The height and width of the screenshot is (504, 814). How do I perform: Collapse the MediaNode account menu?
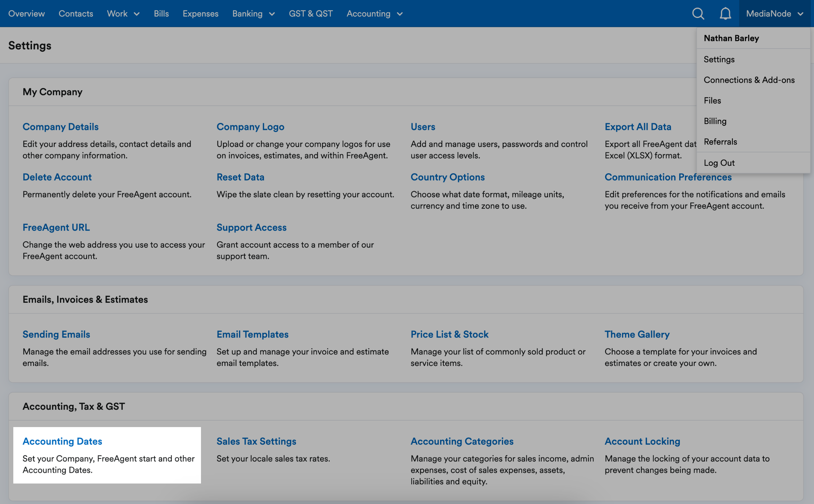coord(775,14)
